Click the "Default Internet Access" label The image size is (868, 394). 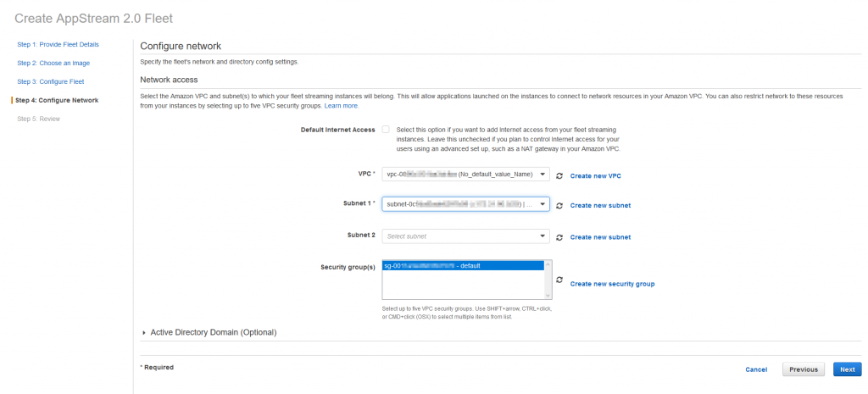[x=337, y=130]
